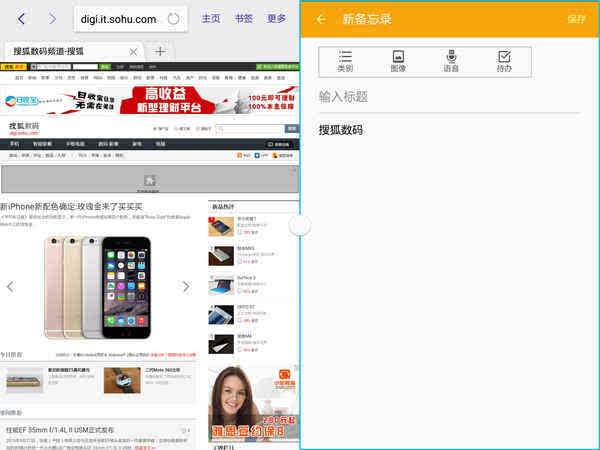Save the new memo with 保存

pos(576,19)
